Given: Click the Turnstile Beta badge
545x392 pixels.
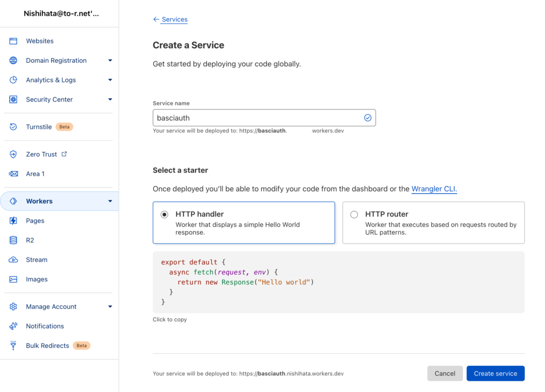Looking at the screenshot, I should [64, 127].
